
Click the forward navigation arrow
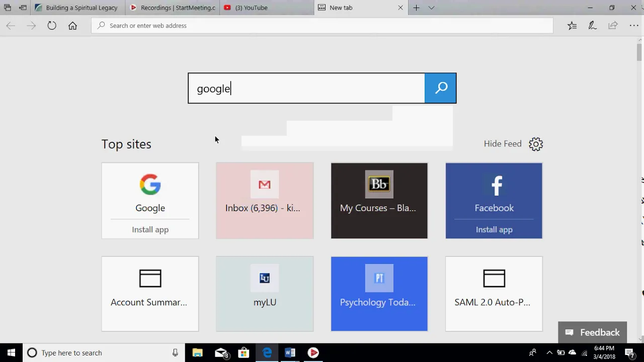[x=31, y=26]
